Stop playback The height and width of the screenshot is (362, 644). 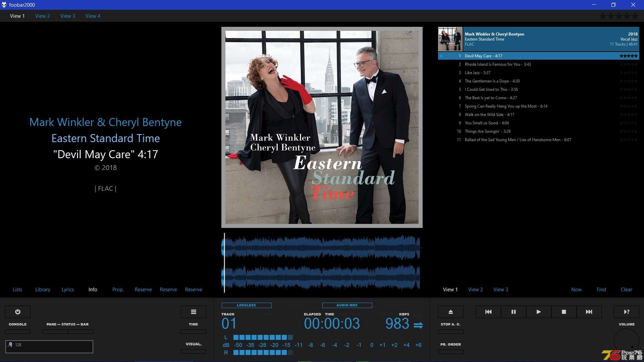click(564, 312)
